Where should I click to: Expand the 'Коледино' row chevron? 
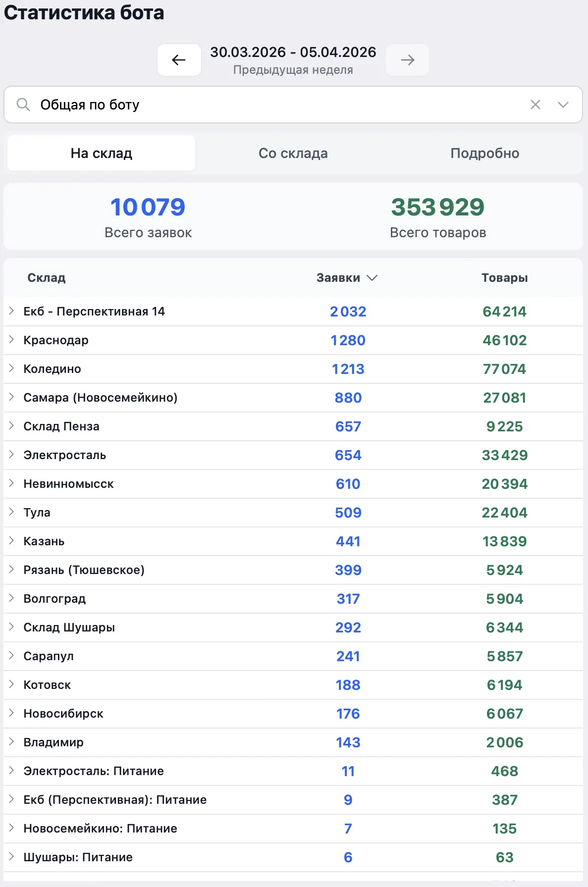(x=11, y=368)
